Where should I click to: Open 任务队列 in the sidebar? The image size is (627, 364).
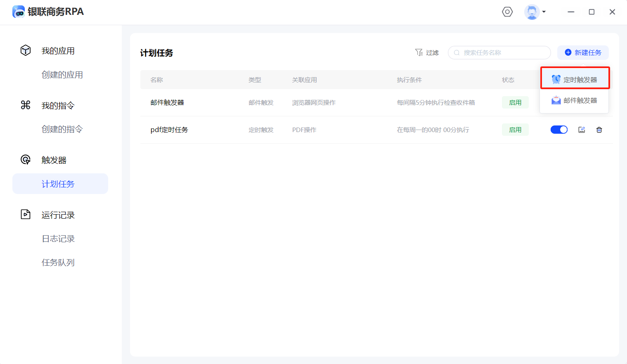tap(58, 262)
